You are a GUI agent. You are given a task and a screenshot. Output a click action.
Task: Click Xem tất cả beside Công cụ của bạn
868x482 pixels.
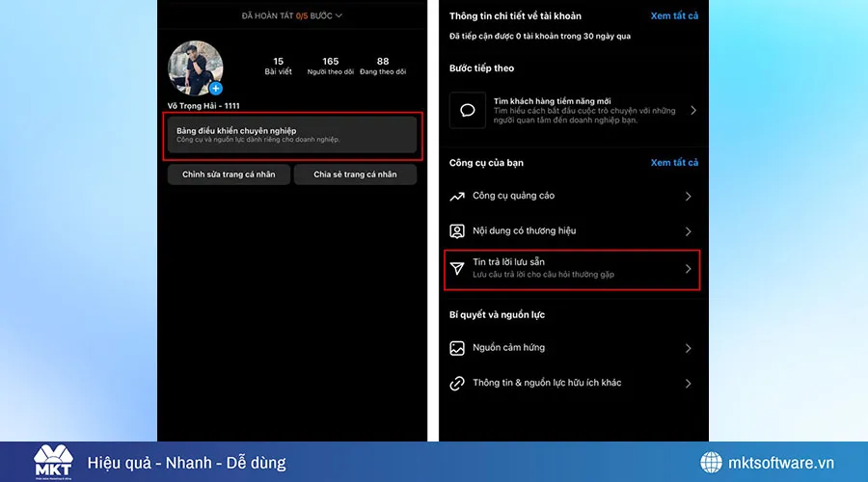click(x=674, y=163)
